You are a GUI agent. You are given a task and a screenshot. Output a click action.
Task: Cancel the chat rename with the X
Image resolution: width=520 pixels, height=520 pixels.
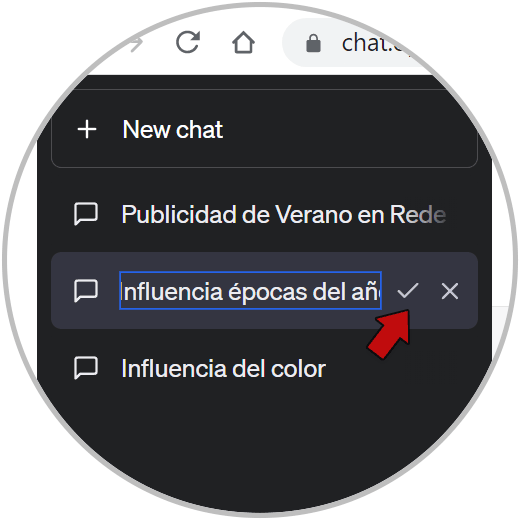(x=450, y=291)
